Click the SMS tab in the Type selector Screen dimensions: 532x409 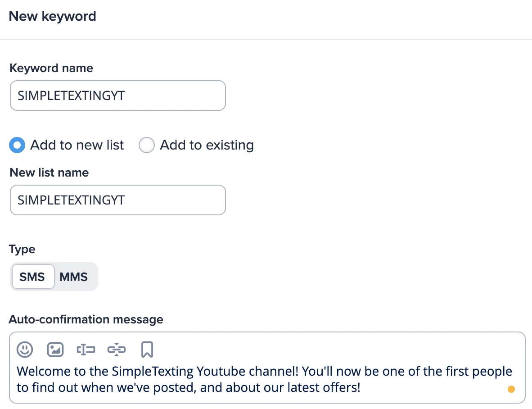33,277
